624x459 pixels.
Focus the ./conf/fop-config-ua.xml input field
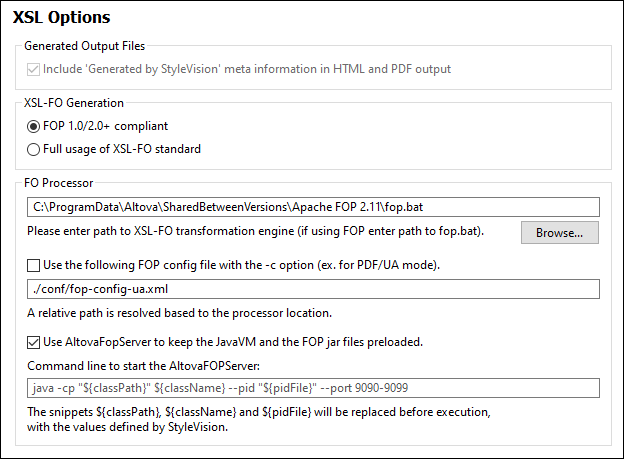tap(312, 289)
